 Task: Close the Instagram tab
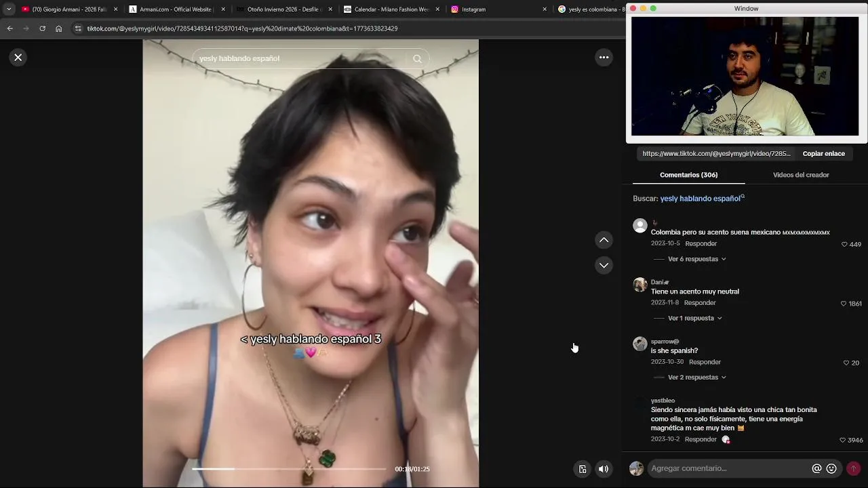click(545, 9)
